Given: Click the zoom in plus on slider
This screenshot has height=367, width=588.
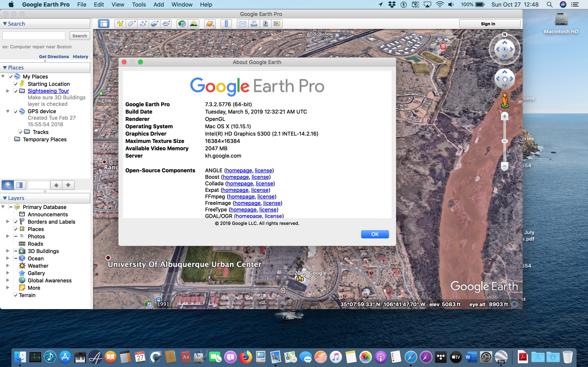Looking at the screenshot, I should (x=504, y=116).
